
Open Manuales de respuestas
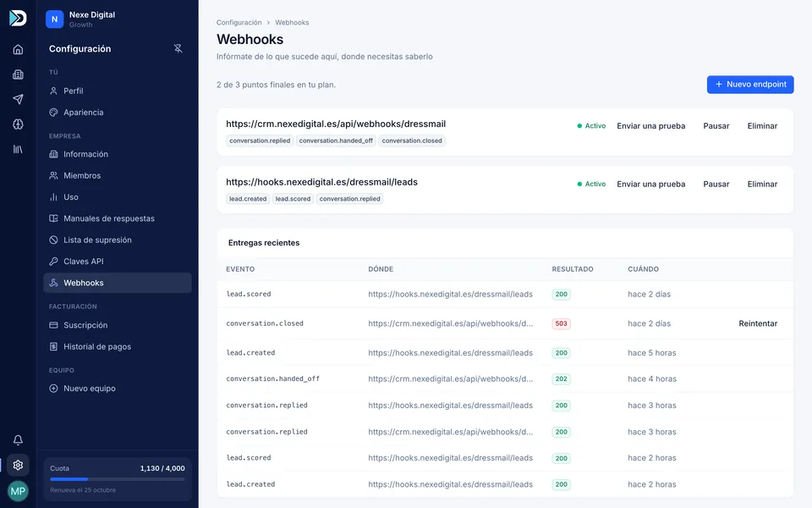[x=118, y=218]
